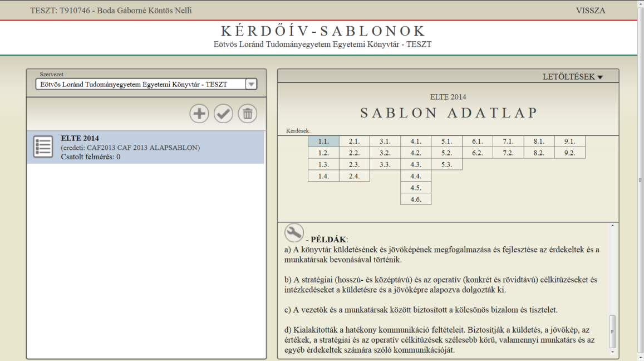Select question 4.1.
The width and height of the screenshot is (644, 361).
tap(416, 142)
